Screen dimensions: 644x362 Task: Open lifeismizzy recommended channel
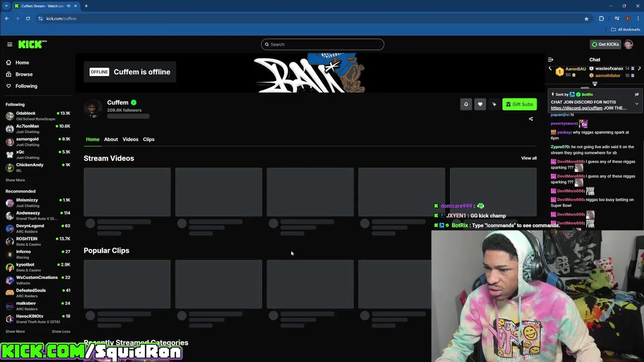[x=38, y=203]
